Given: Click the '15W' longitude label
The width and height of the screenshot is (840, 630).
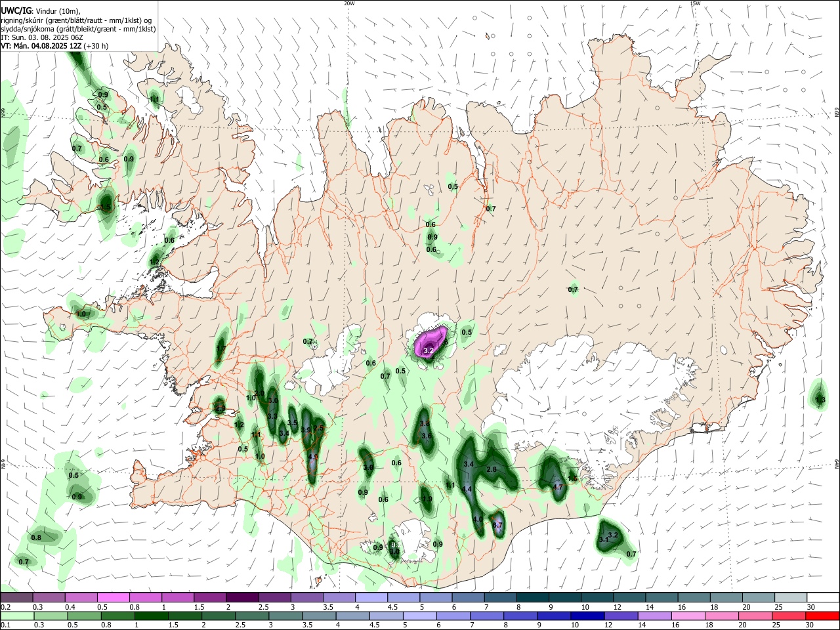Looking at the screenshot, I should [695, 3].
